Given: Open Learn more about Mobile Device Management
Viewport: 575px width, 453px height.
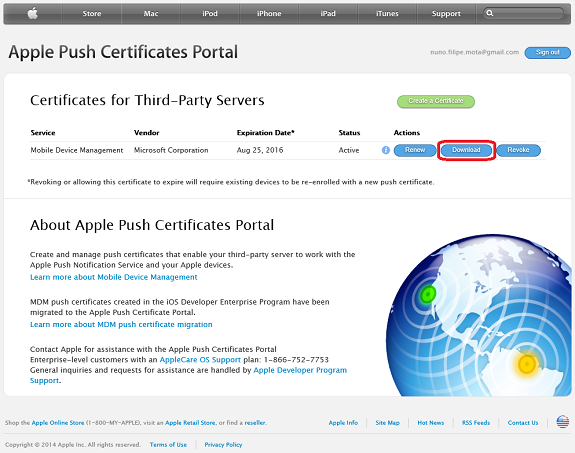Looking at the screenshot, I should [114, 277].
